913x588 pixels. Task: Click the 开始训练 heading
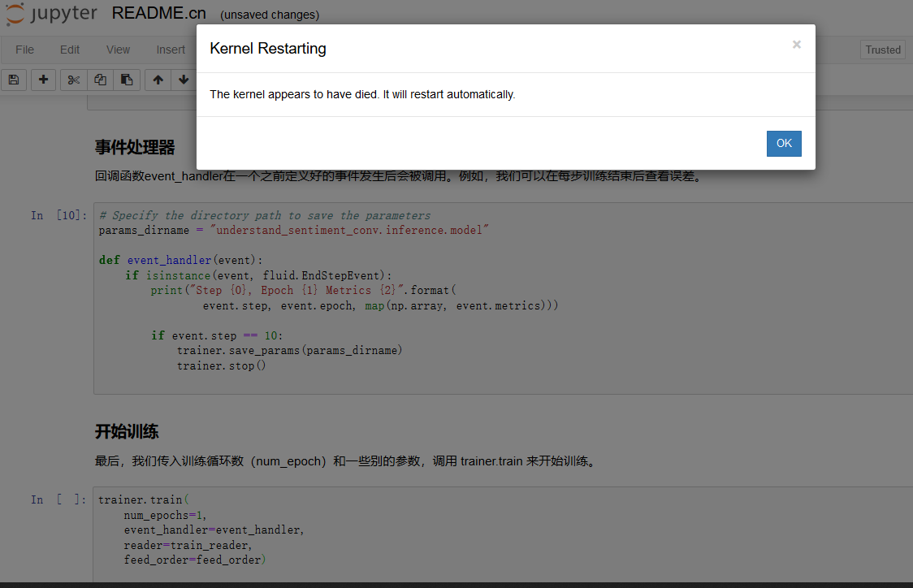(x=127, y=431)
